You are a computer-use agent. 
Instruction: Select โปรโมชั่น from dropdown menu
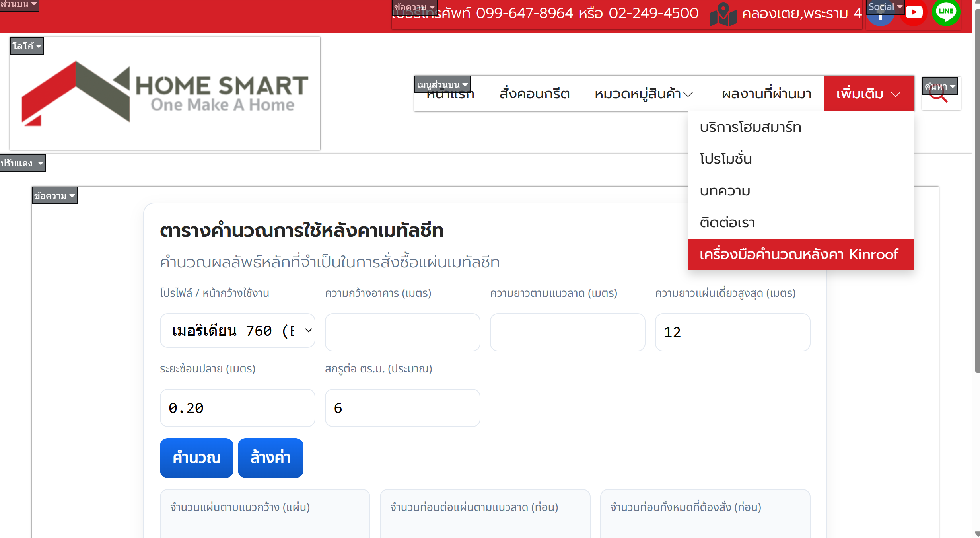click(x=725, y=159)
